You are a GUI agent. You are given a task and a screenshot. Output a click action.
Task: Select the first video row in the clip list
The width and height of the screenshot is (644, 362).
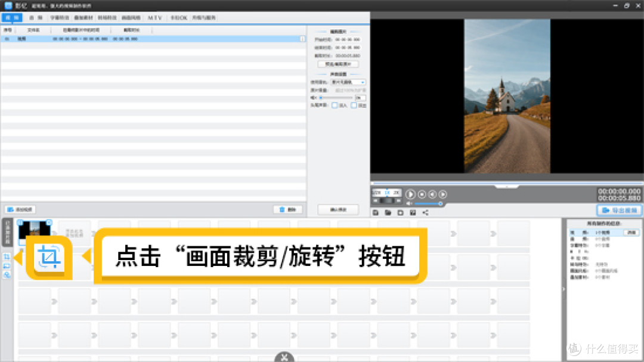pos(153,39)
